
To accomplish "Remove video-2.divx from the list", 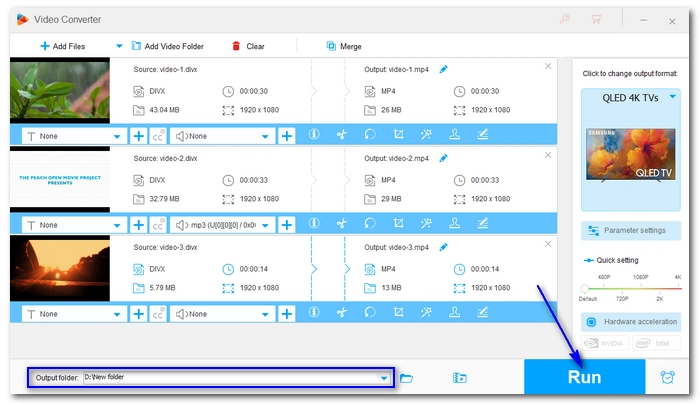I will click(548, 155).
